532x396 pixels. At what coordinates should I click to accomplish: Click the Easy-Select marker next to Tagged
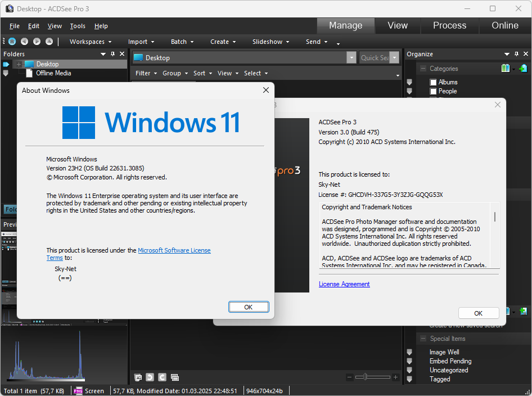pos(409,379)
